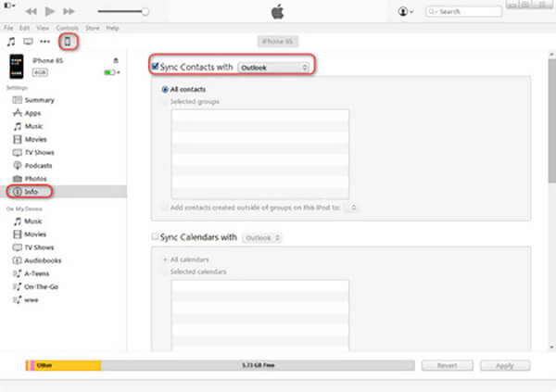Click the Revert button
The width and height of the screenshot is (556, 392).
pos(448,365)
